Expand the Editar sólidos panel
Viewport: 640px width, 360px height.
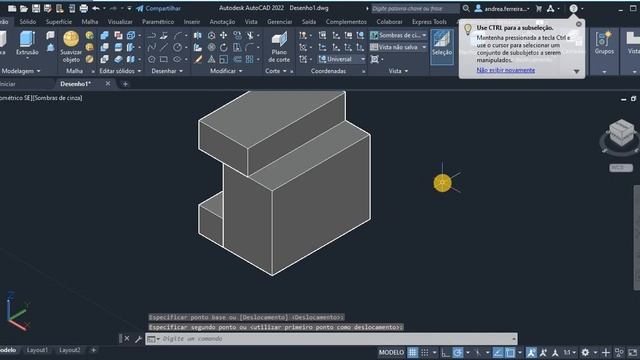pos(120,71)
